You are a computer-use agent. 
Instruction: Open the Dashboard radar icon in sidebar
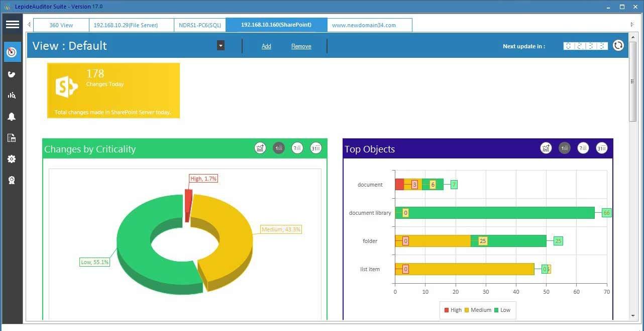point(12,52)
